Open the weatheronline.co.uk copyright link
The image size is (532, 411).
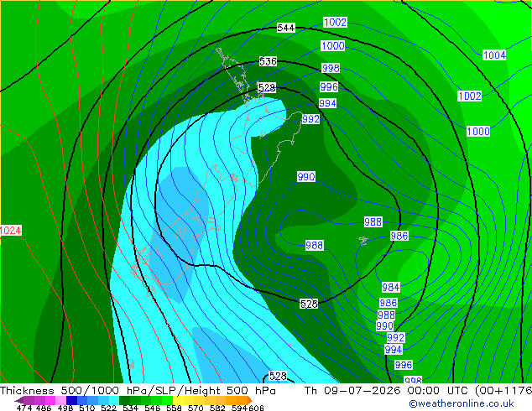[462, 403]
